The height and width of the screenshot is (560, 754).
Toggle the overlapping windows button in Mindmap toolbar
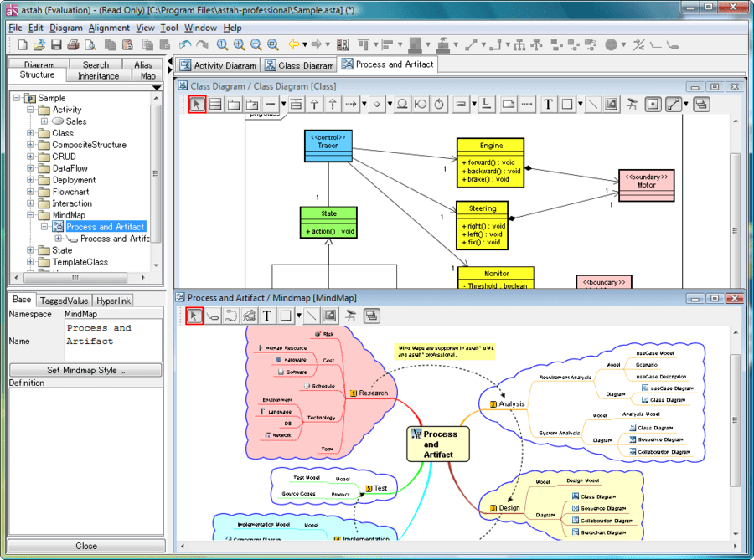pos(372,316)
